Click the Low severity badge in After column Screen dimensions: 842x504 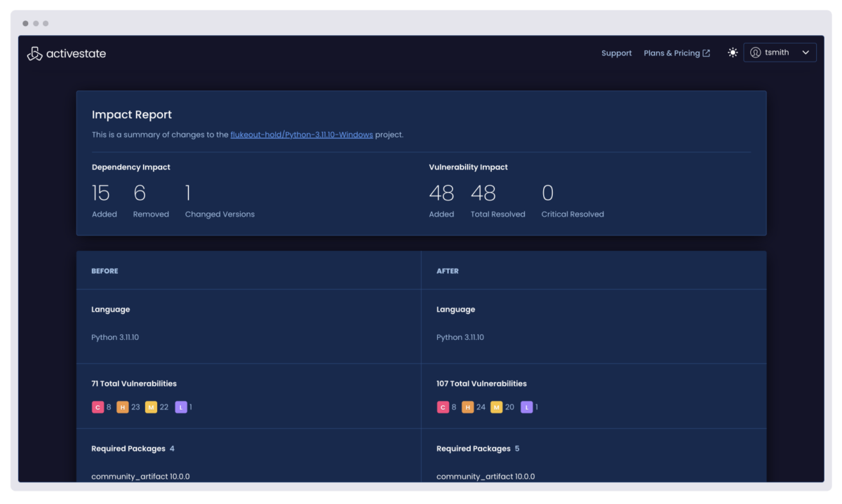point(526,407)
